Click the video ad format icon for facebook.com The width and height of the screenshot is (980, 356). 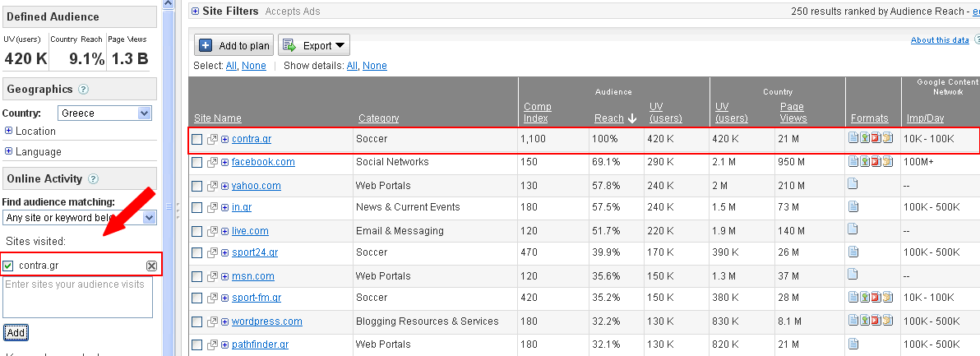pos(876,161)
